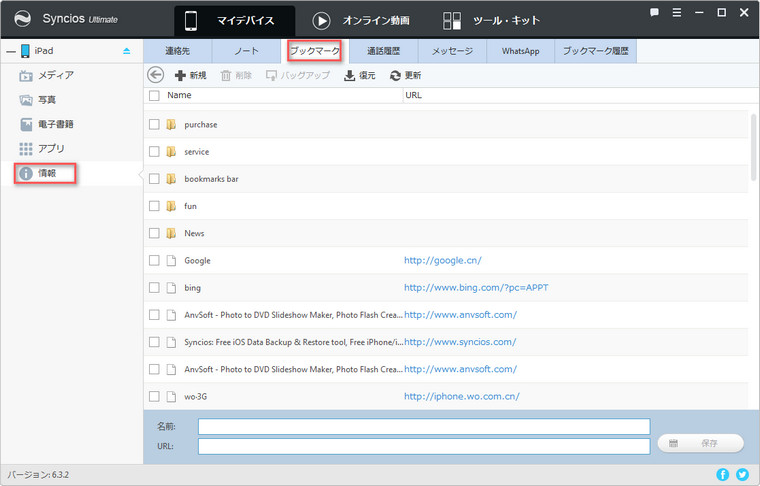The width and height of the screenshot is (760, 486).
Task: Check the Google bookmark checkbox
Action: 154,261
